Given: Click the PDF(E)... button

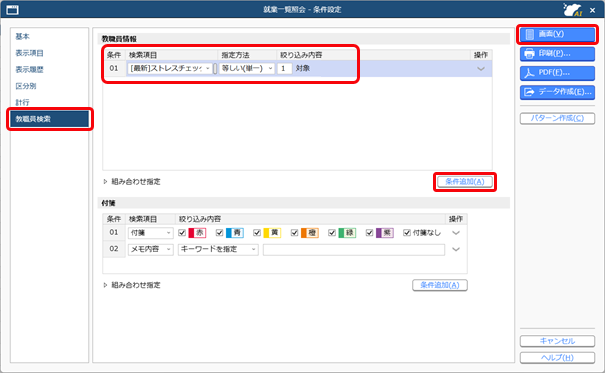Looking at the screenshot, I should pyautogui.click(x=557, y=73).
